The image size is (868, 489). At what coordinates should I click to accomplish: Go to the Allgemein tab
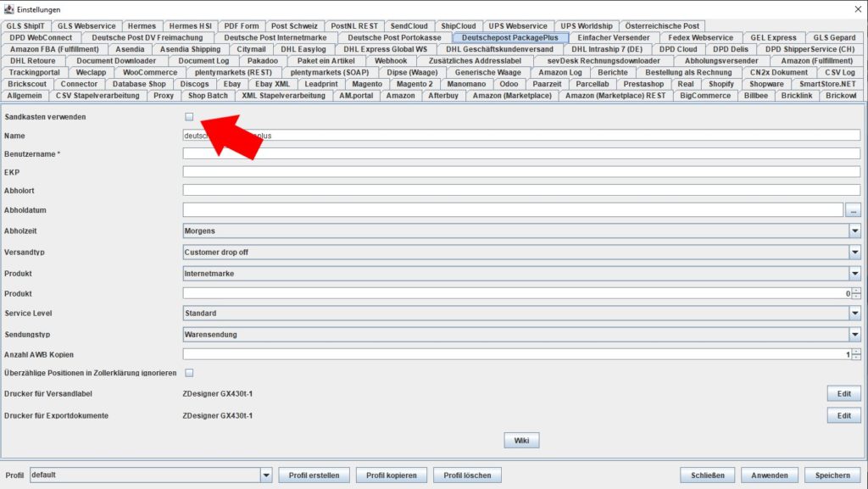25,96
